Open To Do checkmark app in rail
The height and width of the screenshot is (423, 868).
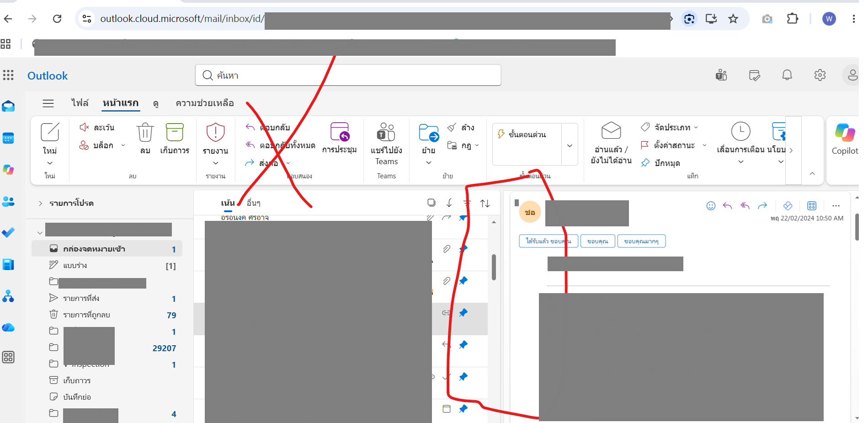[8, 232]
